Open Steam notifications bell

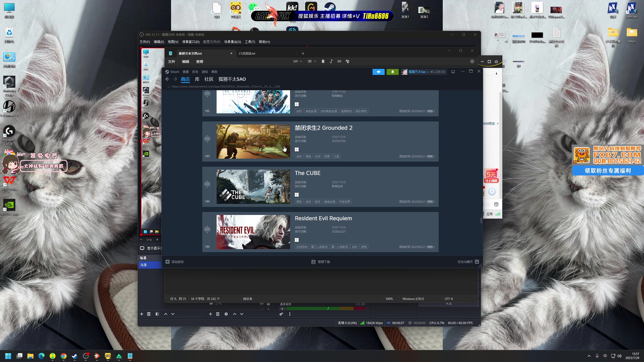392,72
